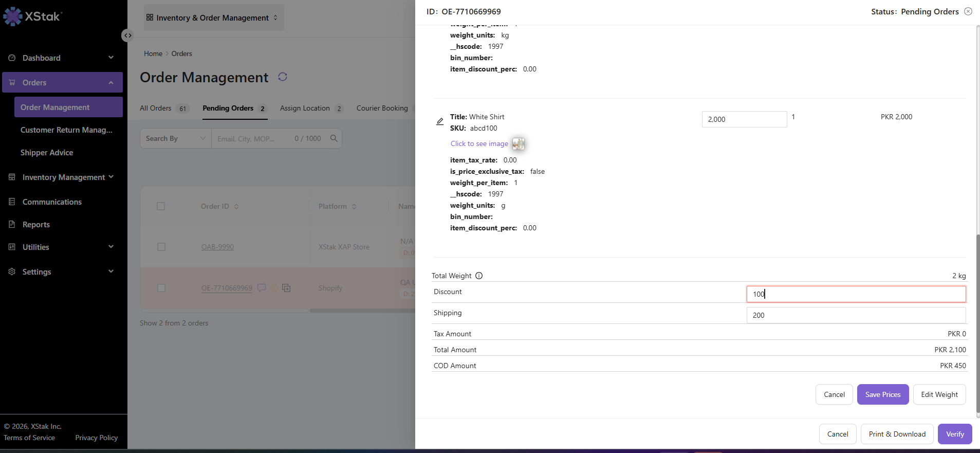Click the 'XStak XAP Store' platform cell

344,247
